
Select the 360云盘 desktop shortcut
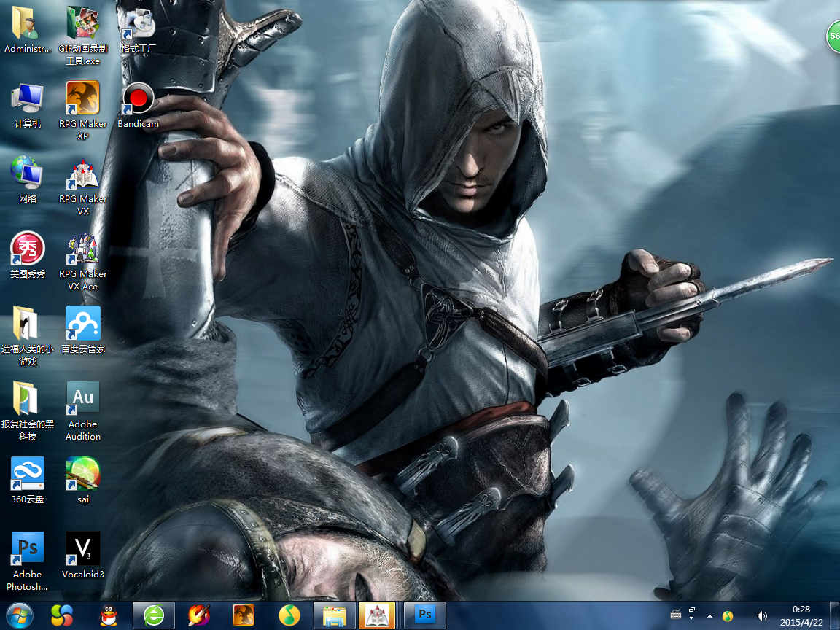[x=27, y=481]
